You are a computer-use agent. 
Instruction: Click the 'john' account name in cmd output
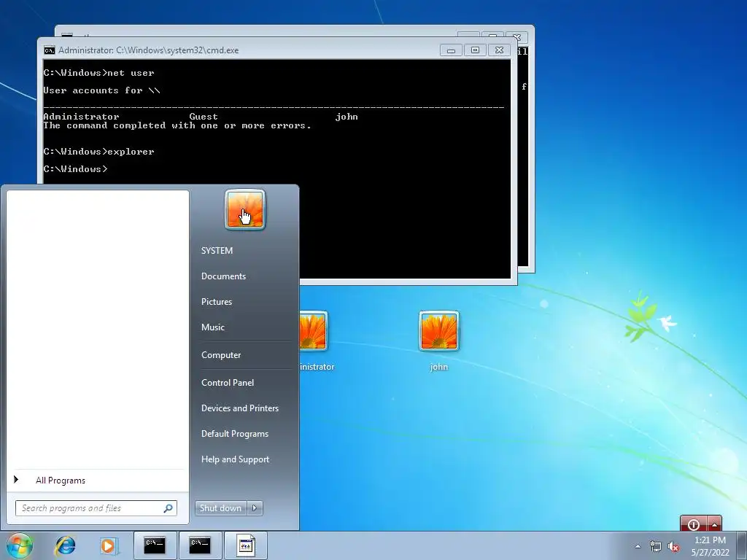pyautogui.click(x=347, y=117)
